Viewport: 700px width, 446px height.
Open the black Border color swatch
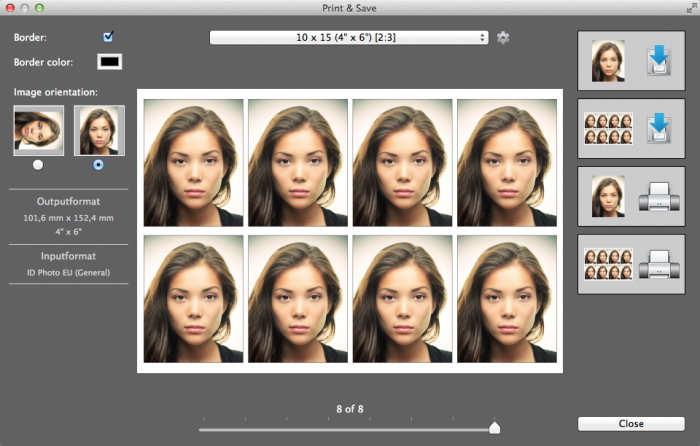(x=108, y=62)
